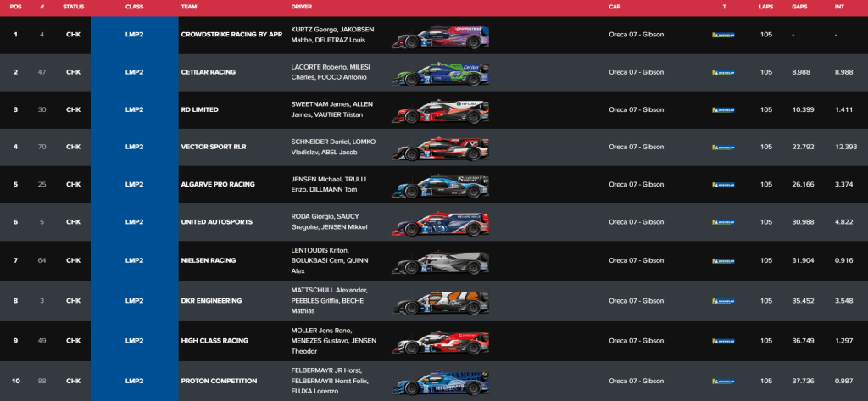Select team name UNITED AUTOSPORTS
The height and width of the screenshot is (401, 868).
click(217, 221)
